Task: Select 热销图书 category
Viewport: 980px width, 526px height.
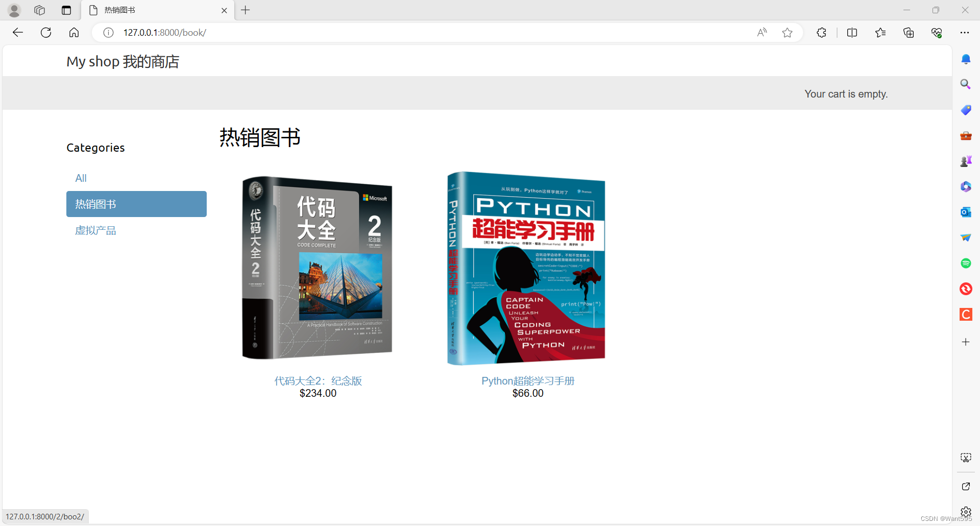Action: [x=136, y=204]
